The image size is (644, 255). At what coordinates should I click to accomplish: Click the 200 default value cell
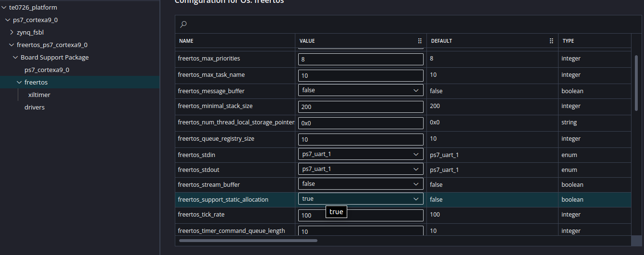pyautogui.click(x=492, y=106)
